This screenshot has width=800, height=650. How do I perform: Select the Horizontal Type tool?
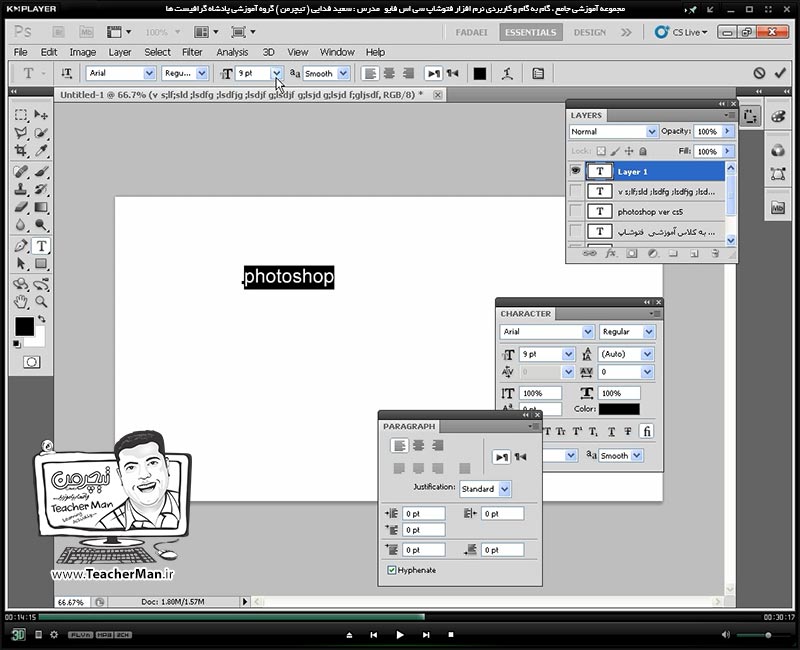41,246
